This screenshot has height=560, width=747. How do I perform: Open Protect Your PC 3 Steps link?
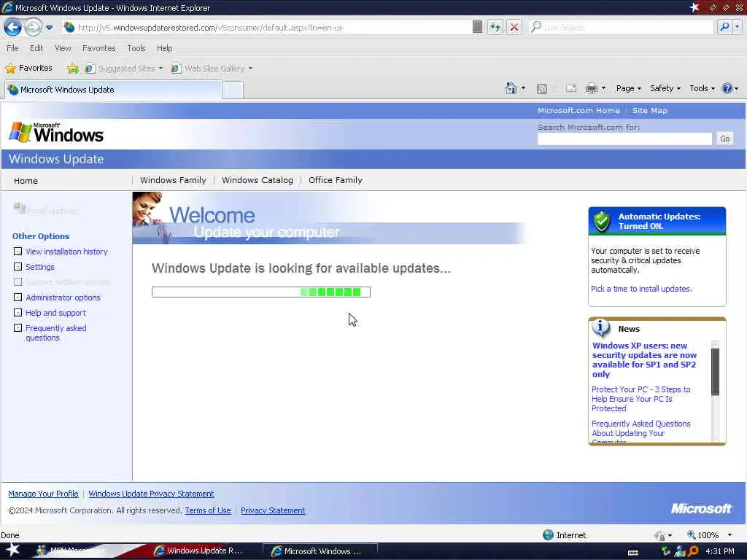[640, 399]
